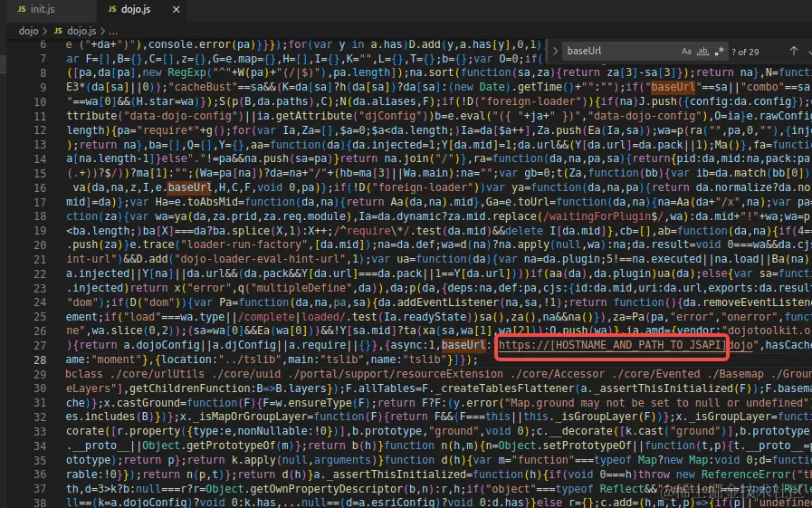Click line number 33 in the gutter

[41, 431]
